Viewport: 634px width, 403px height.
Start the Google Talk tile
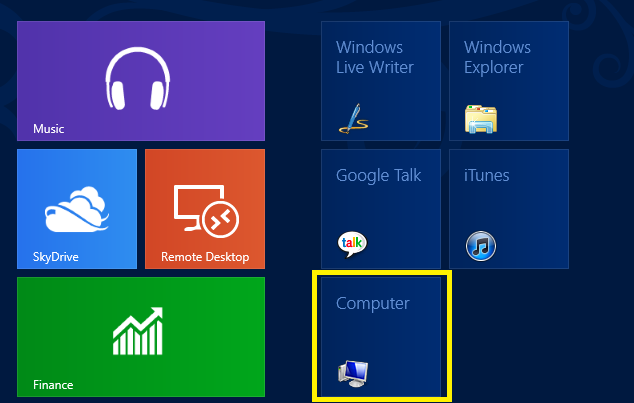[381, 209]
